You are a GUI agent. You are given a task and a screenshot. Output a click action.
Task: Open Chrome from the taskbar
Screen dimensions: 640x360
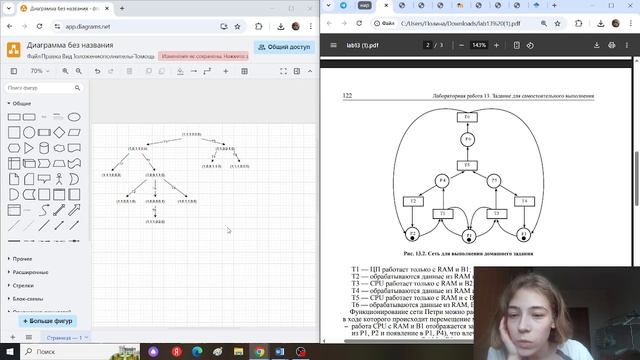(260, 351)
